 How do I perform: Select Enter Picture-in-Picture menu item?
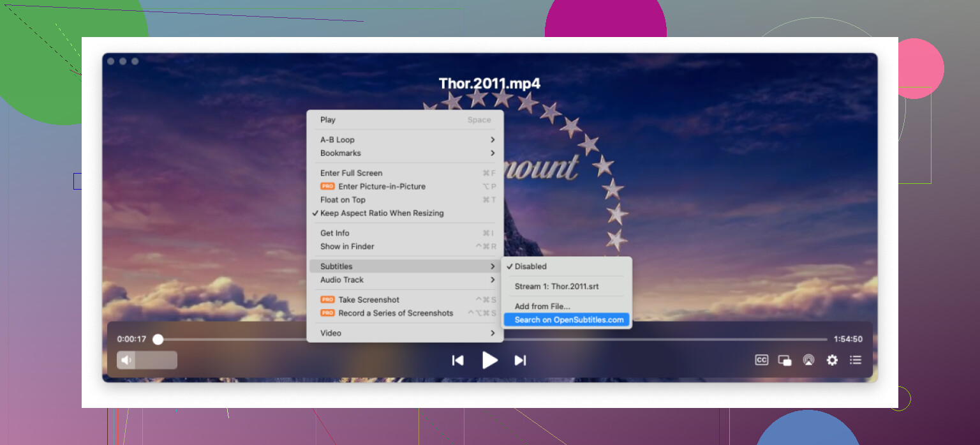click(405, 186)
